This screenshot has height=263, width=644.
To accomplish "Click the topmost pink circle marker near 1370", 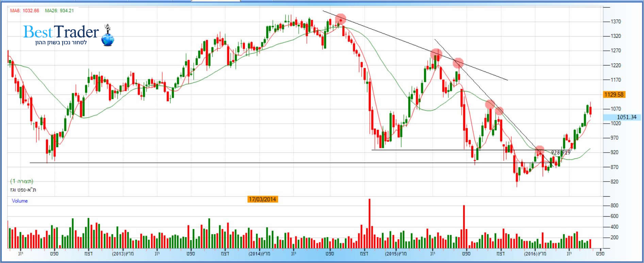I will [x=341, y=19].
